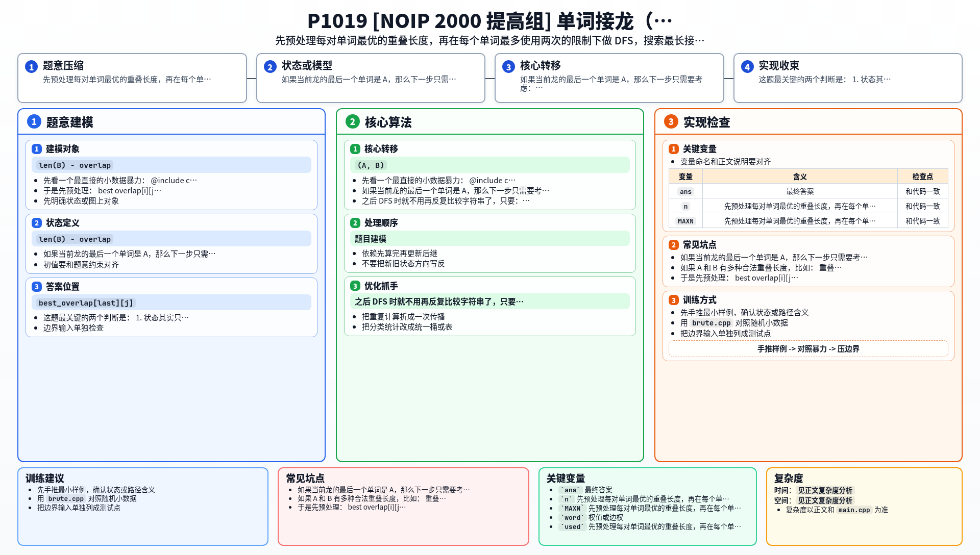Click bullet 不要把新旧状态方向写反

click(x=403, y=264)
